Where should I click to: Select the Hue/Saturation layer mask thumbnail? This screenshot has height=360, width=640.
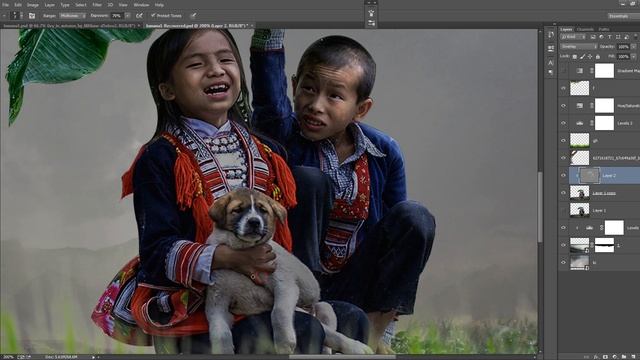tap(604, 106)
